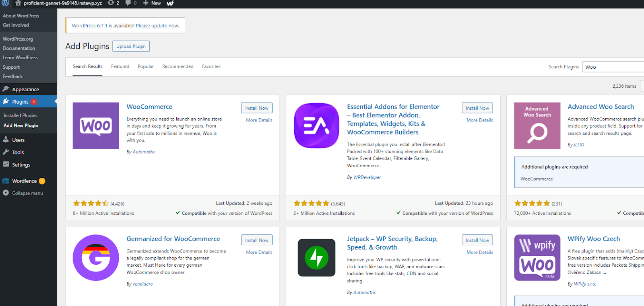644x306 pixels.
Task: Open More Details for Jetpack
Action: (480, 252)
